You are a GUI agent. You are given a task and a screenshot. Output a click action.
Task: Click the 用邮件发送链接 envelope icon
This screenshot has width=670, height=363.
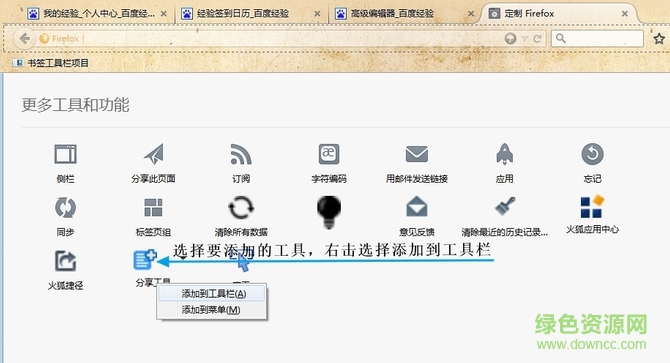(x=417, y=154)
